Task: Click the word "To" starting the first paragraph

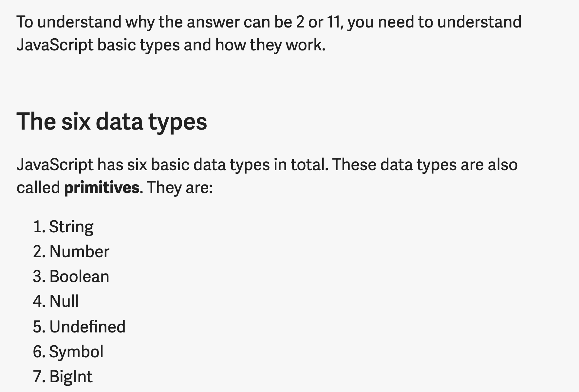Action: [x=25, y=22]
